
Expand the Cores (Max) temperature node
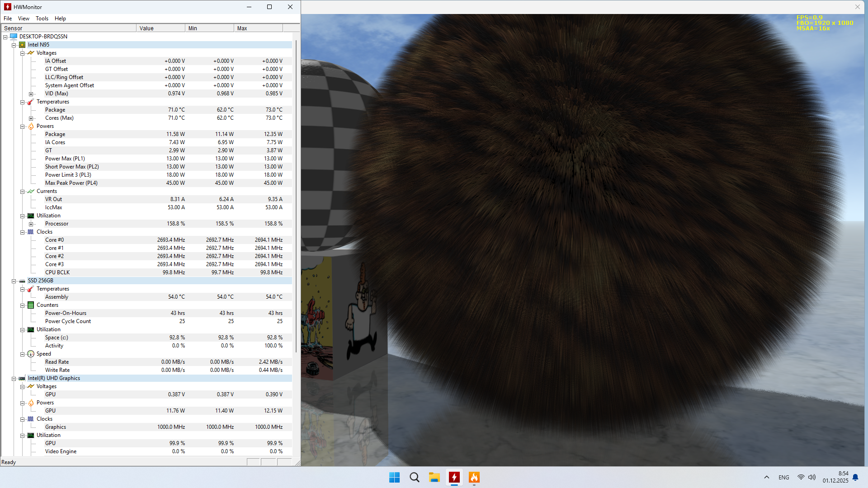point(31,118)
